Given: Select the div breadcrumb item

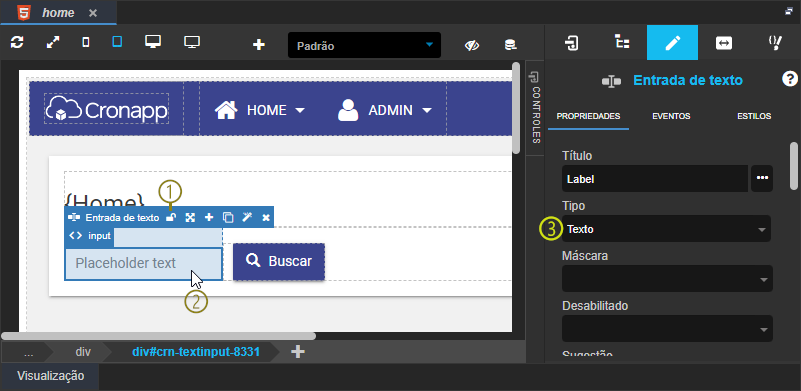Looking at the screenshot, I should coord(83,352).
